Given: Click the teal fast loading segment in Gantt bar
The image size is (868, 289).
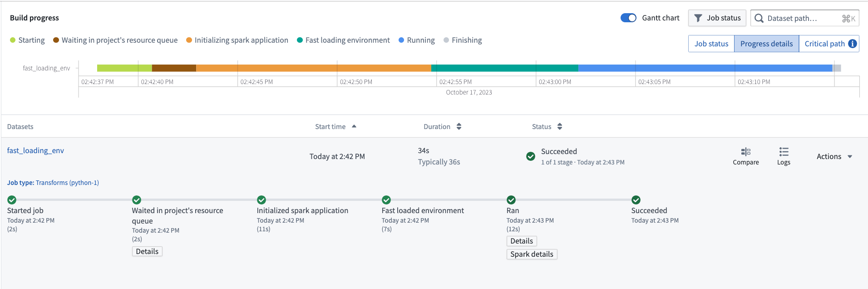Looking at the screenshot, I should coord(505,68).
